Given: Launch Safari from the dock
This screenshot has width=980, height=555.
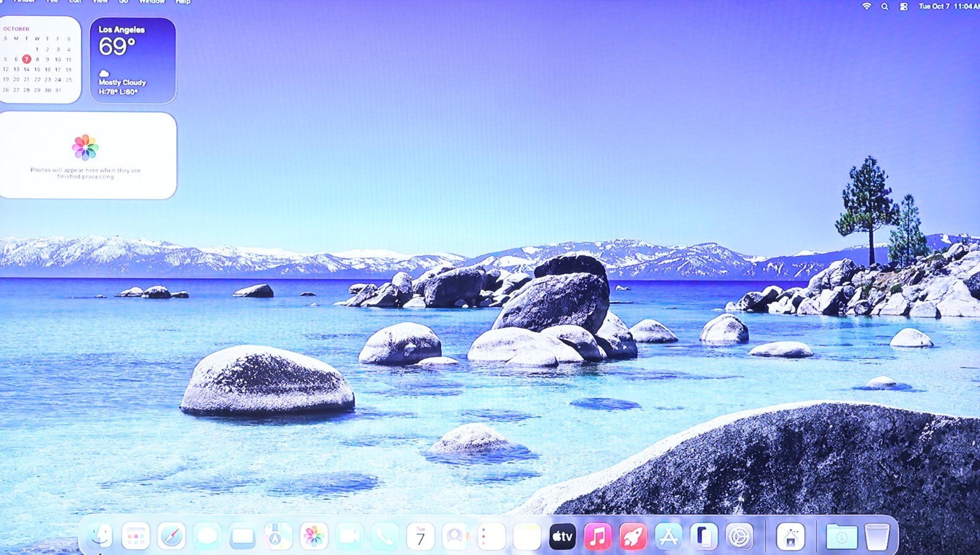Looking at the screenshot, I should pos(171,537).
